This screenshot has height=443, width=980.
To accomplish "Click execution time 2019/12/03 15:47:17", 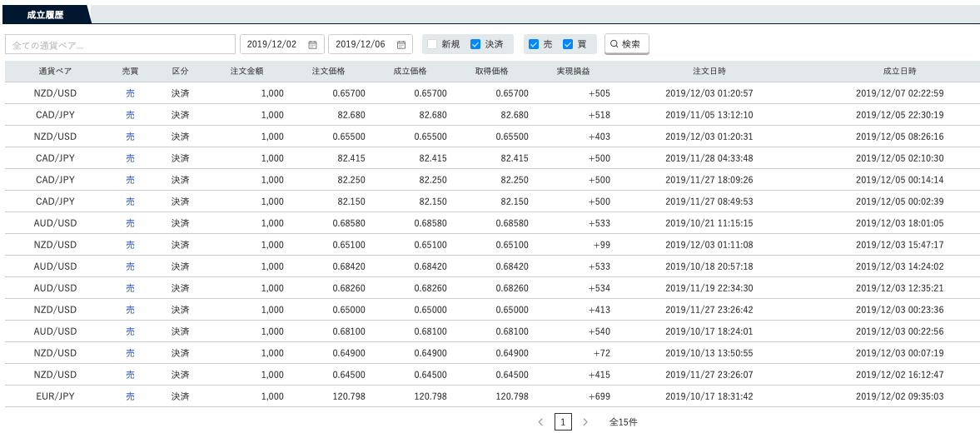I will point(900,245).
